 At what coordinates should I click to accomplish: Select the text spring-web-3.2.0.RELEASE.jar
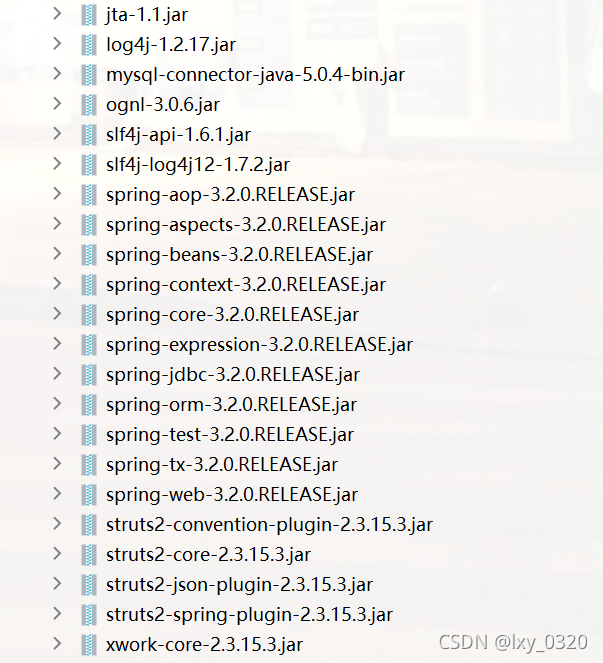pyautogui.click(x=232, y=496)
